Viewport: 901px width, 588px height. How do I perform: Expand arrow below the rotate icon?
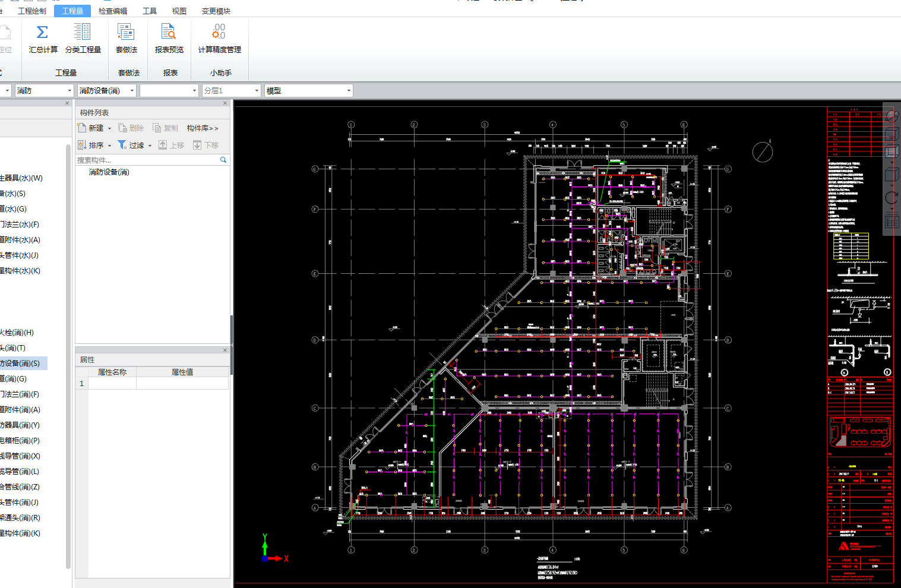click(x=892, y=207)
